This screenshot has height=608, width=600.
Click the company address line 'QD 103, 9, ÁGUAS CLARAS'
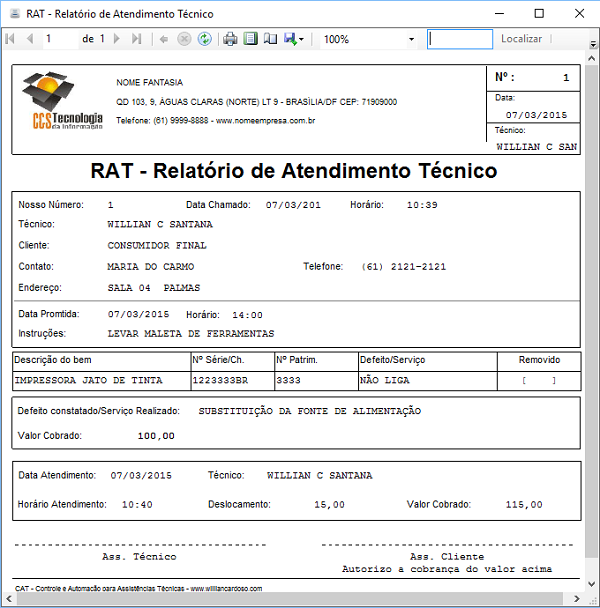[x=256, y=102]
